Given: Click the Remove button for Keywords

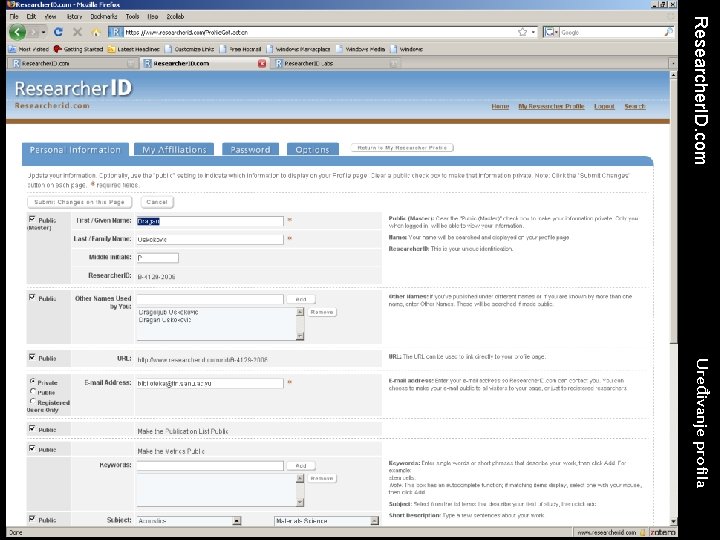Looking at the screenshot, I should 321,478.
